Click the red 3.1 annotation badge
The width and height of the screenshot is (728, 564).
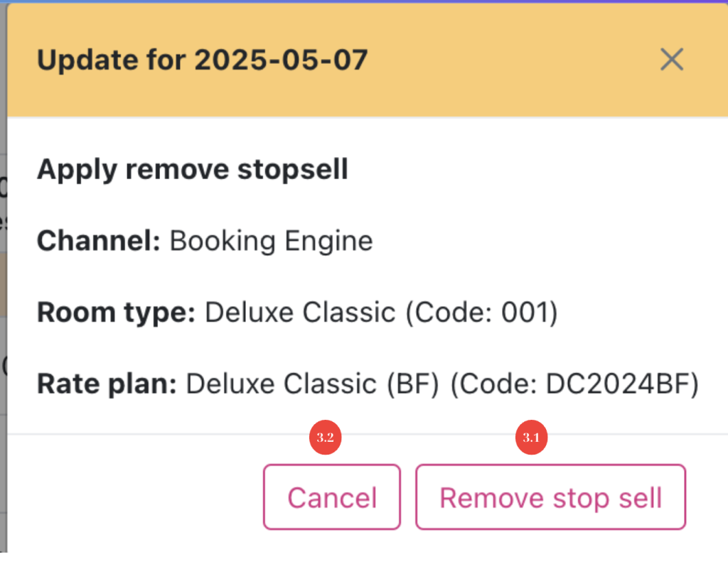(531, 438)
